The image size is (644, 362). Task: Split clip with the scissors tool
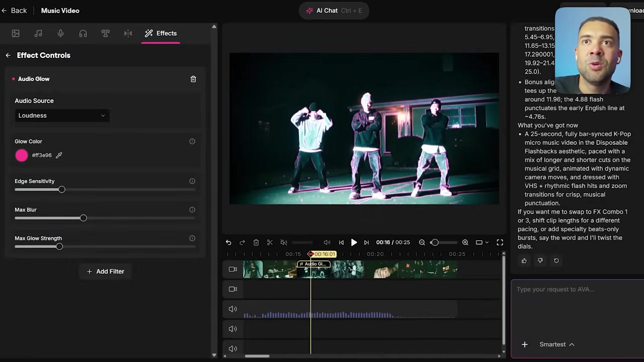pyautogui.click(x=270, y=242)
